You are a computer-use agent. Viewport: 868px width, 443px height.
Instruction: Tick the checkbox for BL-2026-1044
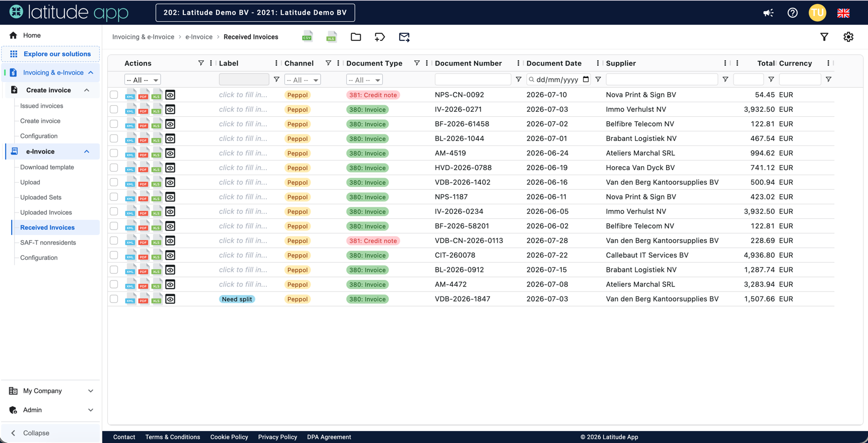point(114,138)
